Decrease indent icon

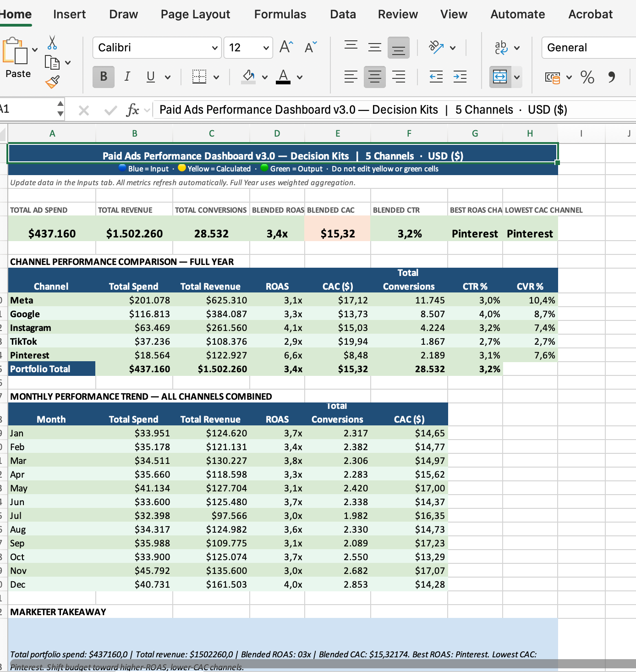tap(436, 77)
